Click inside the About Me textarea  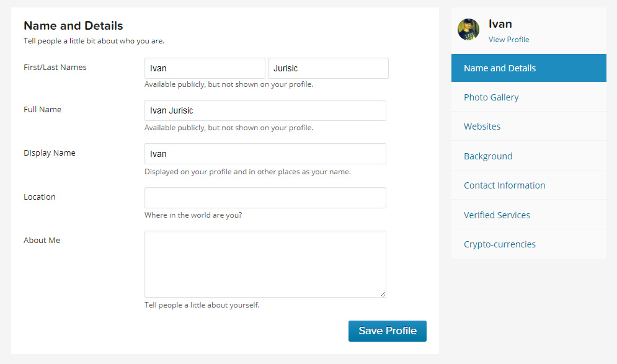[x=265, y=264]
